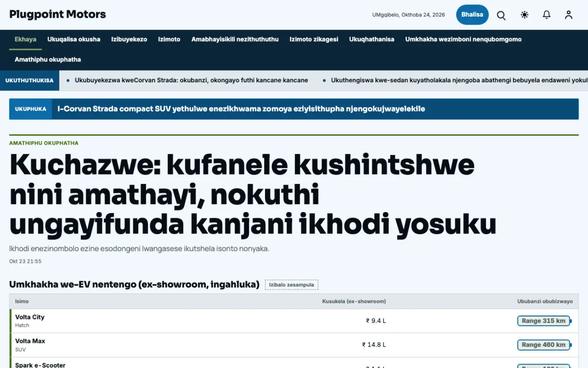Open the search icon in header
This screenshot has width=588, height=368.
coord(501,15)
